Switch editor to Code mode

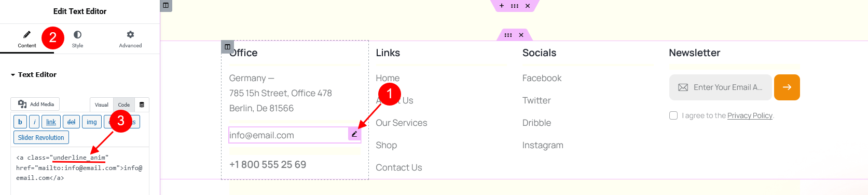(124, 105)
